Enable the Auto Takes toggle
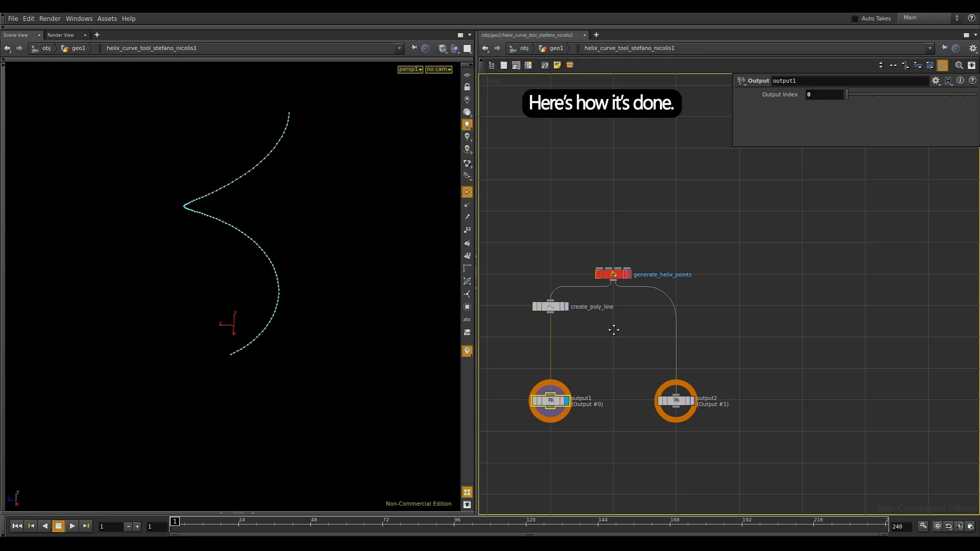This screenshot has width=980, height=551. pos(854,18)
